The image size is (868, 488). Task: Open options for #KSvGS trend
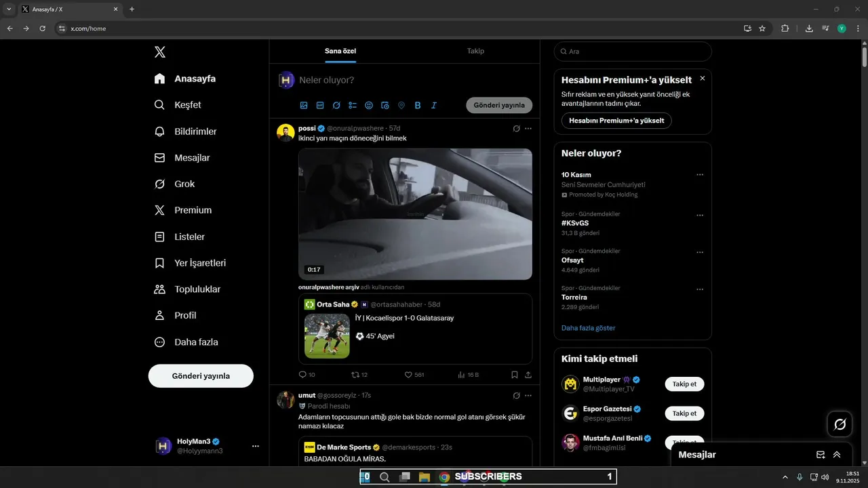click(x=700, y=216)
